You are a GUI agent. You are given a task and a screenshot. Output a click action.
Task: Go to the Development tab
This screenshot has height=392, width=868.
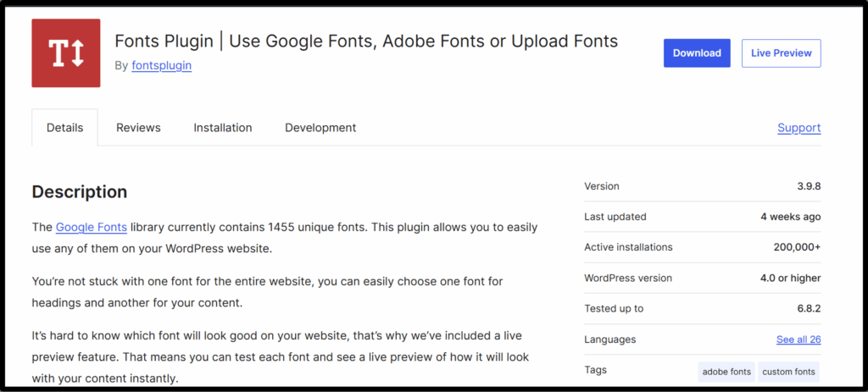tap(320, 128)
